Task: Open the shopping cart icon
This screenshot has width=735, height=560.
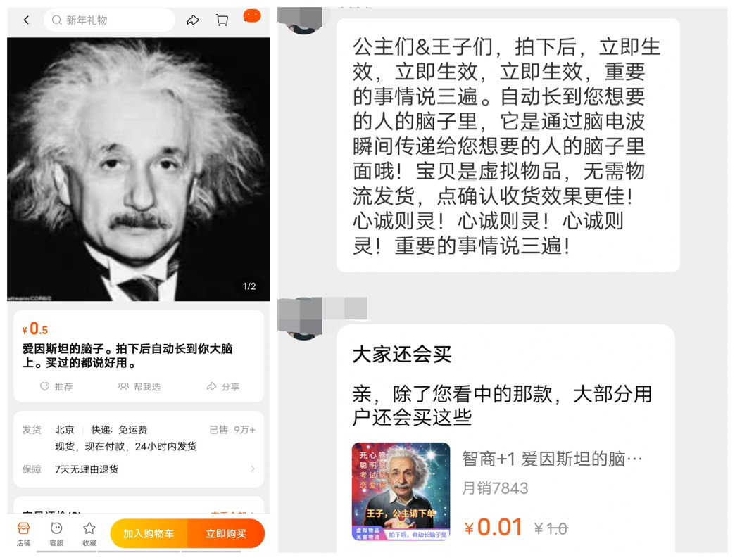Action: (222, 20)
